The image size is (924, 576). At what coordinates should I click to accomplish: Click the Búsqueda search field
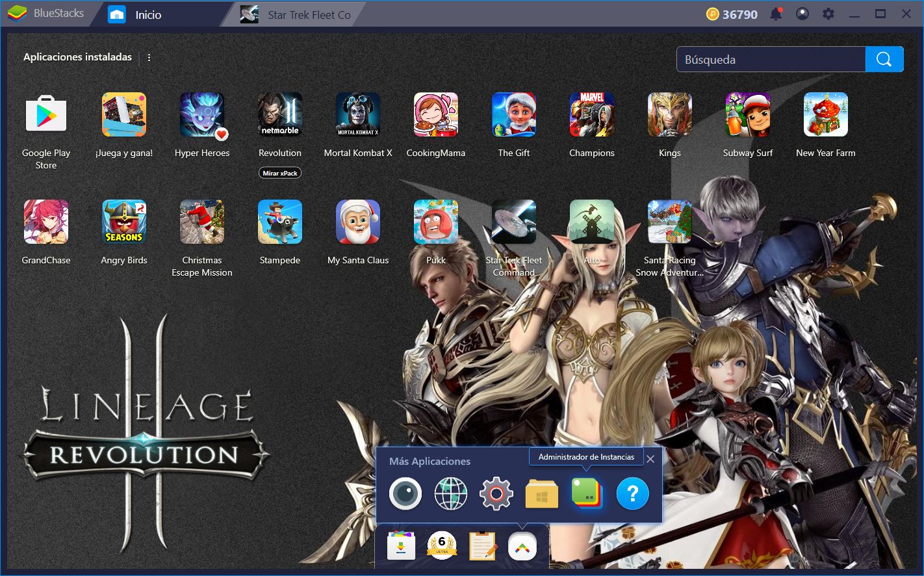coord(771,59)
